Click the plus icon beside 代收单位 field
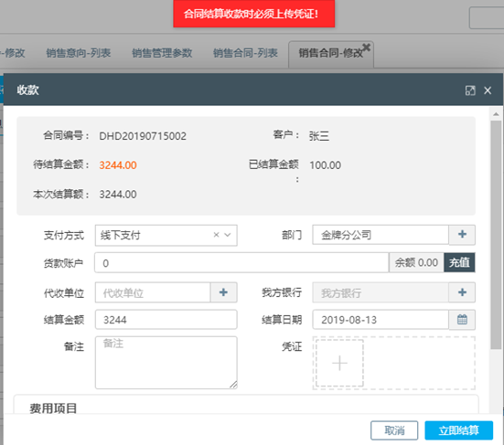This screenshot has height=445, width=504. coord(223,292)
